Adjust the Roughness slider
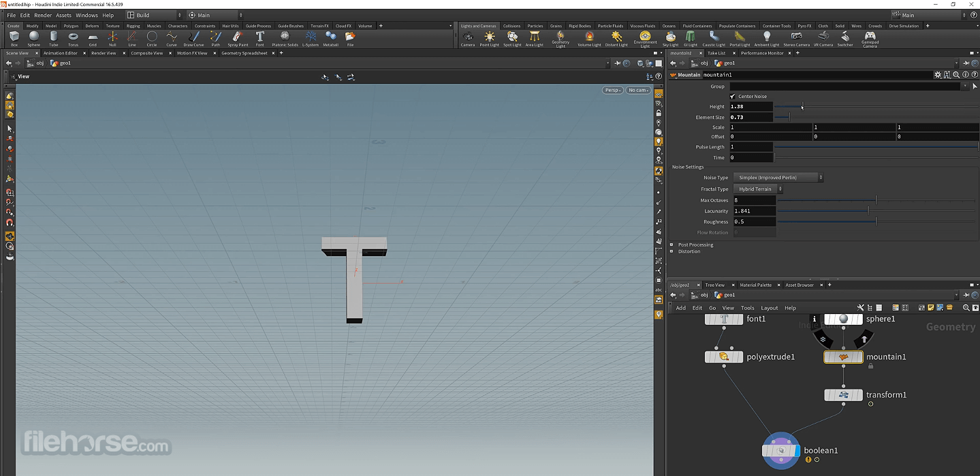 (876, 221)
